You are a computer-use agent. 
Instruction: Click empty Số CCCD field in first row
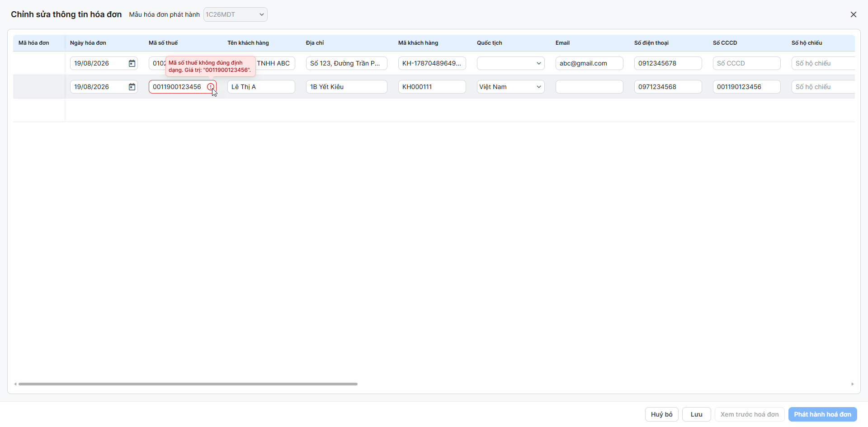pos(747,63)
